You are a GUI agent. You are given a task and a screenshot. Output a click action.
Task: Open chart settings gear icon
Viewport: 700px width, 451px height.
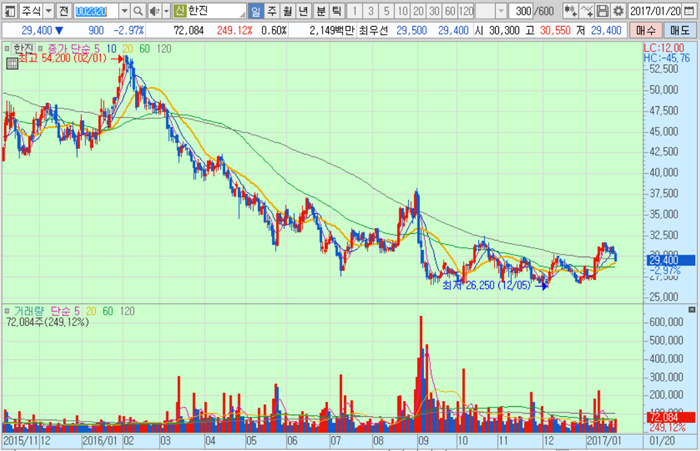click(620, 11)
